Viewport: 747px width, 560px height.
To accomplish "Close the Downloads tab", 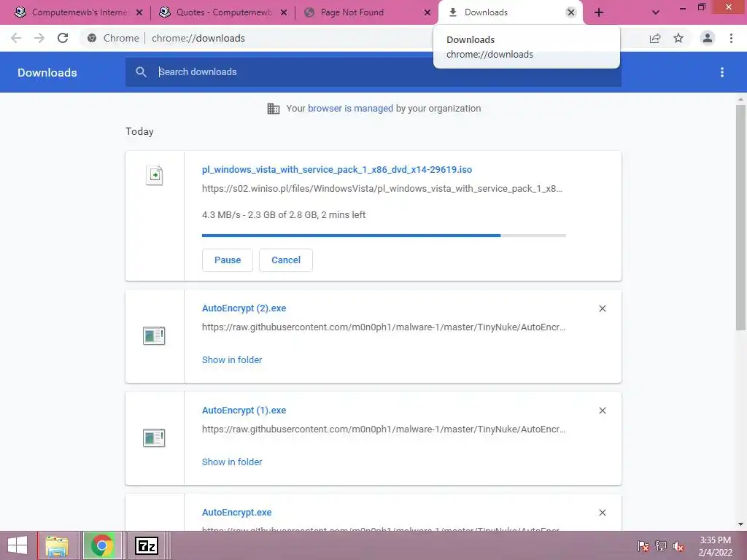I will [x=570, y=12].
